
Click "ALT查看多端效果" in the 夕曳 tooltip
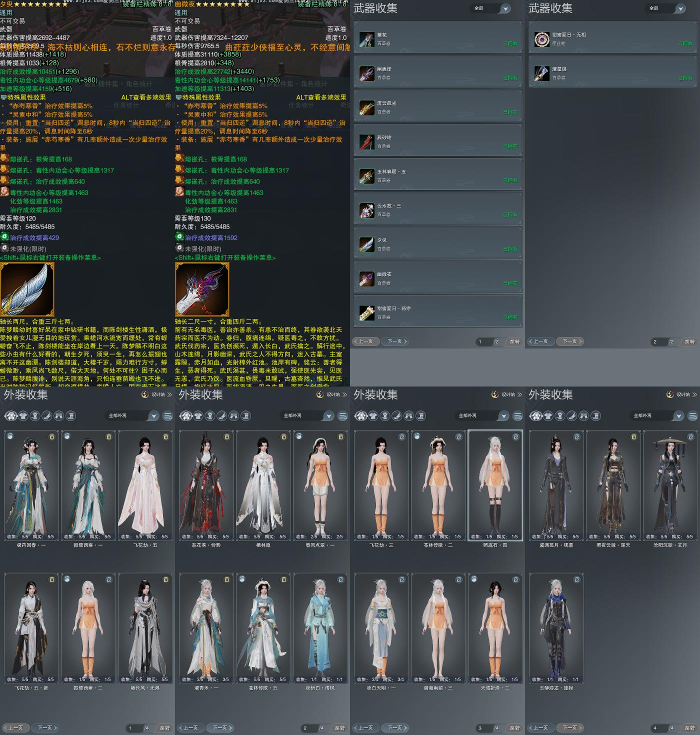click(146, 97)
